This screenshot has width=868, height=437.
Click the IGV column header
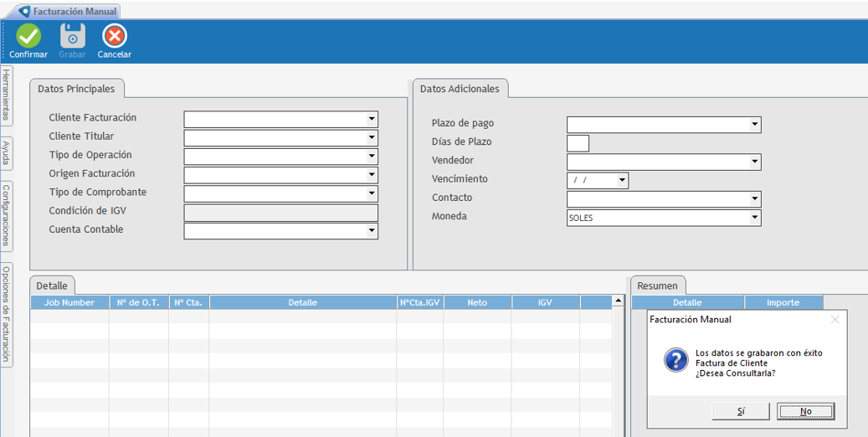pyautogui.click(x=545, y=302)
